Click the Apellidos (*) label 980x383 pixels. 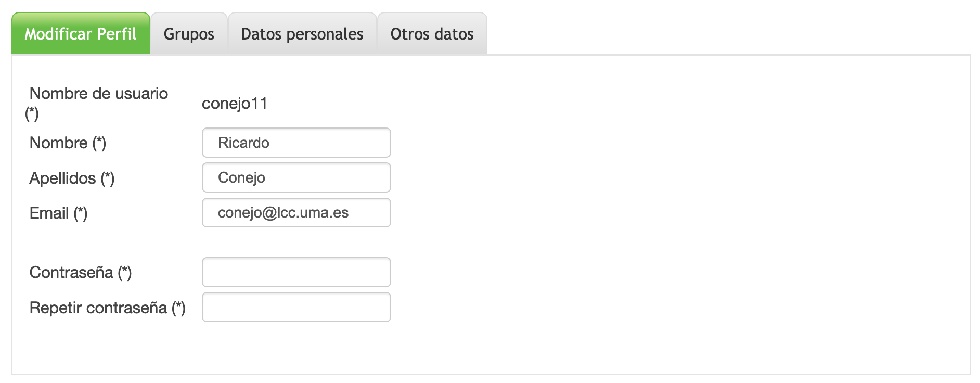click(72, 178)
